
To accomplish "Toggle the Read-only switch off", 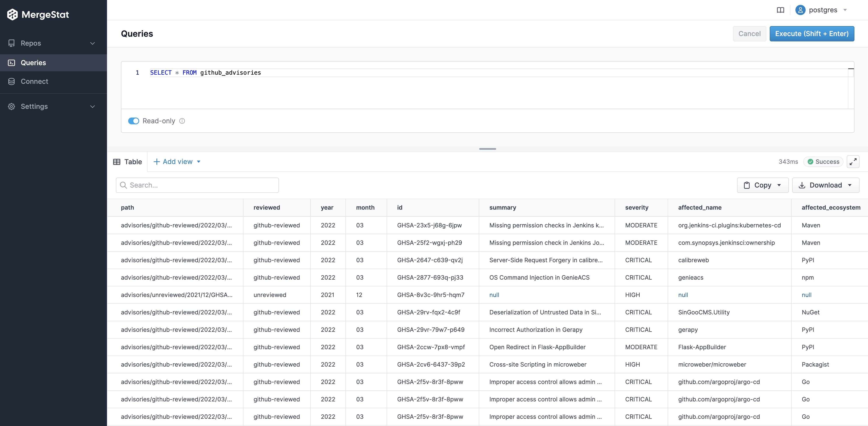I will coord(133,121).
